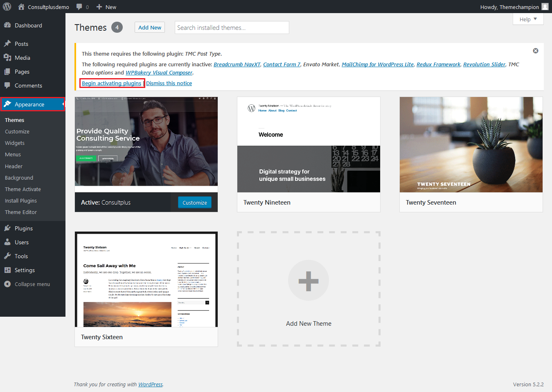Click the WordPress logo in admin bar
Viewport: 552px width, 392px height.
pyautogui.click(x=7, y=7)
